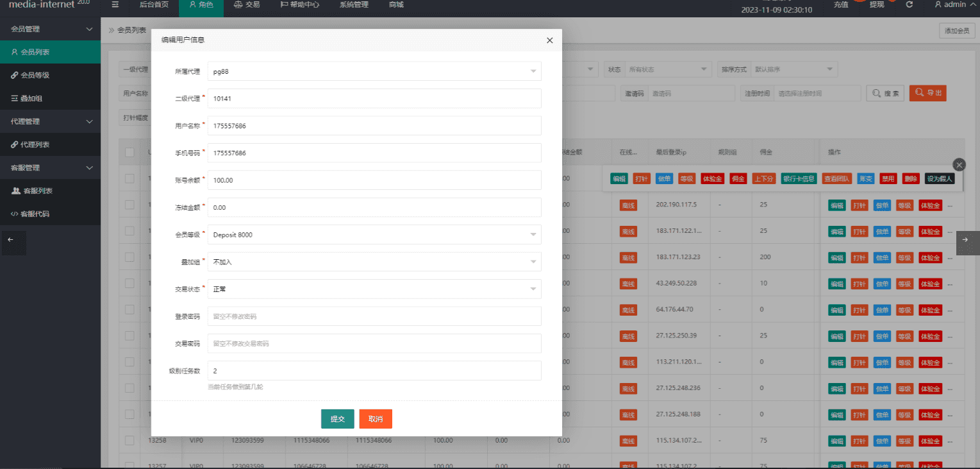Click the refresh icon in top bar
The image size is (980, 469).
[x=909, y=4]
